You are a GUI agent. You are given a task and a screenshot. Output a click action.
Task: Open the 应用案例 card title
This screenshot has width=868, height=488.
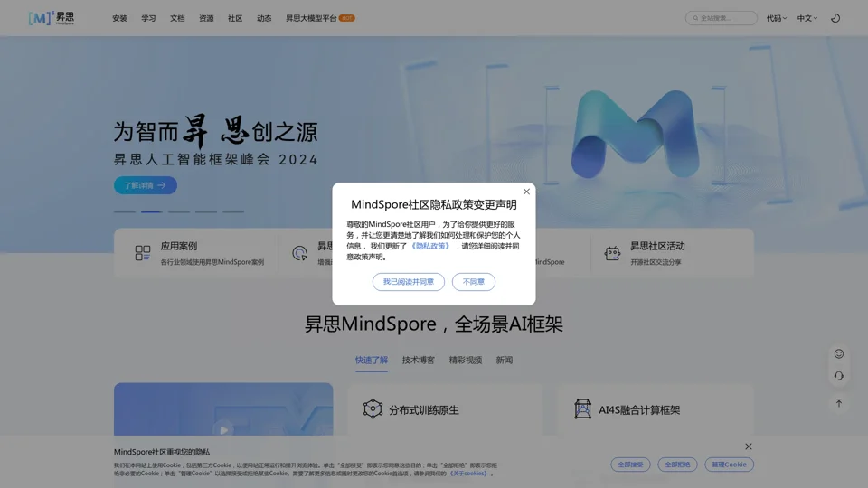point(179,246)
